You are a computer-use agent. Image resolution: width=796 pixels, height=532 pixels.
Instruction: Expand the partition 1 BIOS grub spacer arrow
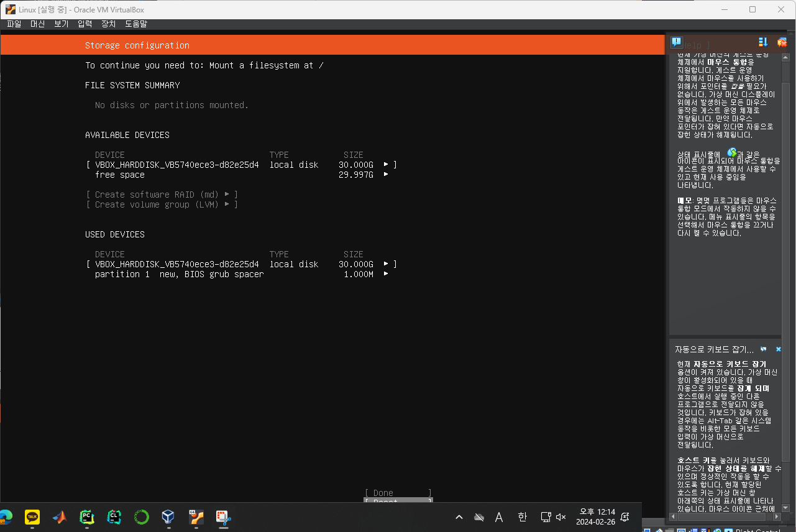(386, 274)
